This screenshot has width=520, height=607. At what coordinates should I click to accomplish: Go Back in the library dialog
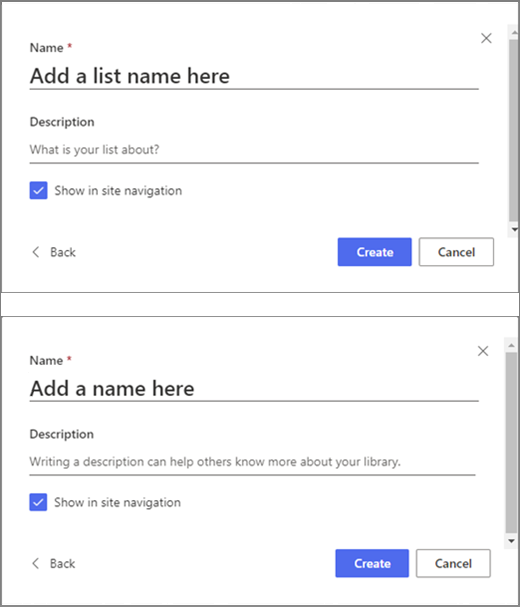(x=53, y=563)
